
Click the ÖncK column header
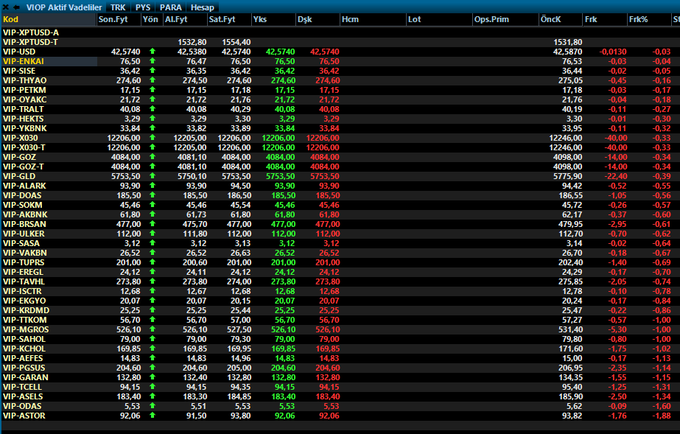coord(560,20)
